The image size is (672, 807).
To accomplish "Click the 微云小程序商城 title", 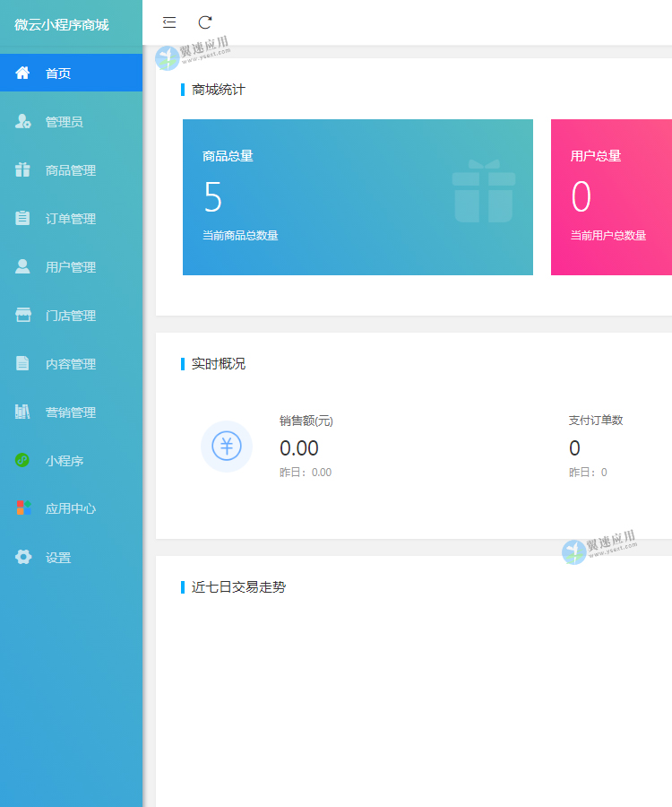I will pos(62,24).
